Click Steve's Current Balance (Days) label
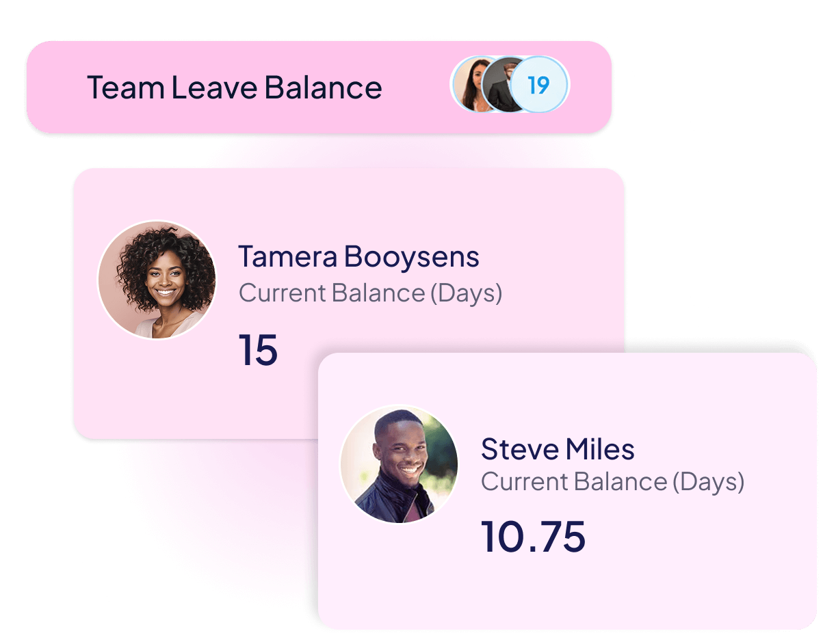 pyautogui.click(x=612, y=482)
